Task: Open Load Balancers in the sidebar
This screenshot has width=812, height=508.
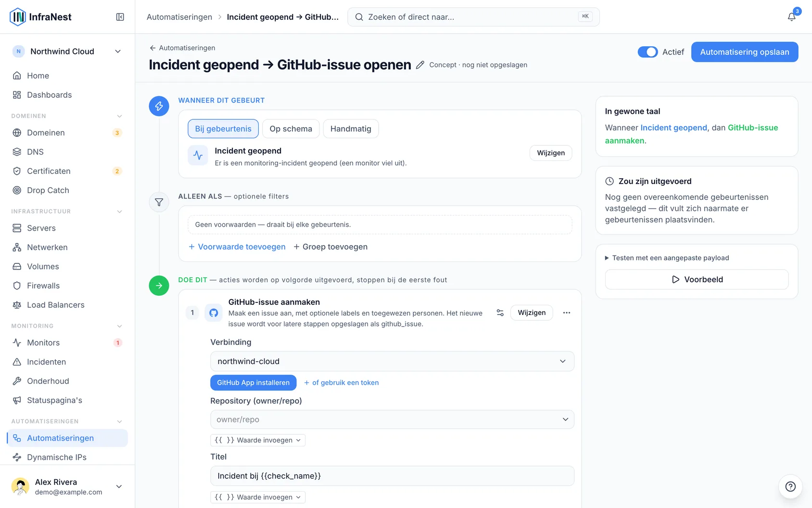Action: (67, 305)
